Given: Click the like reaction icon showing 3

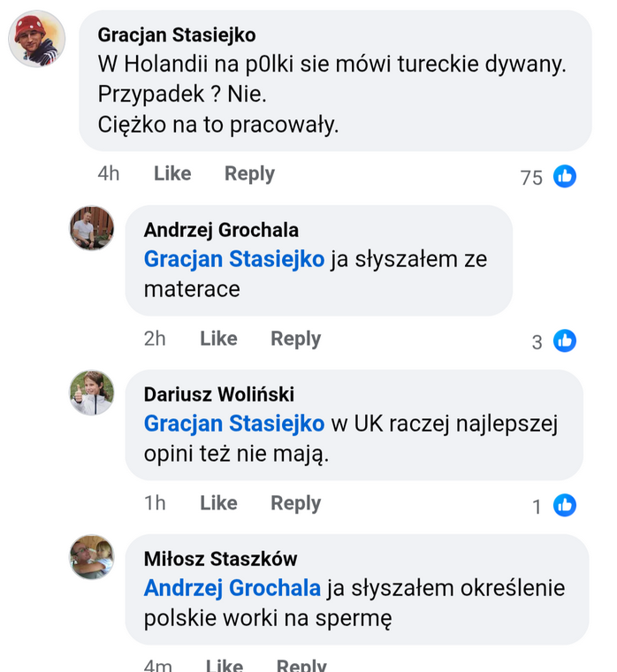Looking at the screenshot, I should pyautogui.click(x=565, y=340).
